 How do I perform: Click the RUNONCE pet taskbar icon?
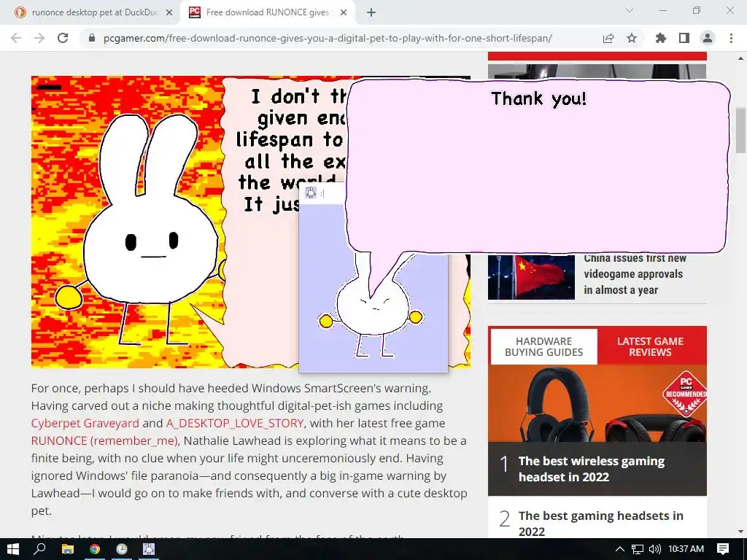coord(149,549)
